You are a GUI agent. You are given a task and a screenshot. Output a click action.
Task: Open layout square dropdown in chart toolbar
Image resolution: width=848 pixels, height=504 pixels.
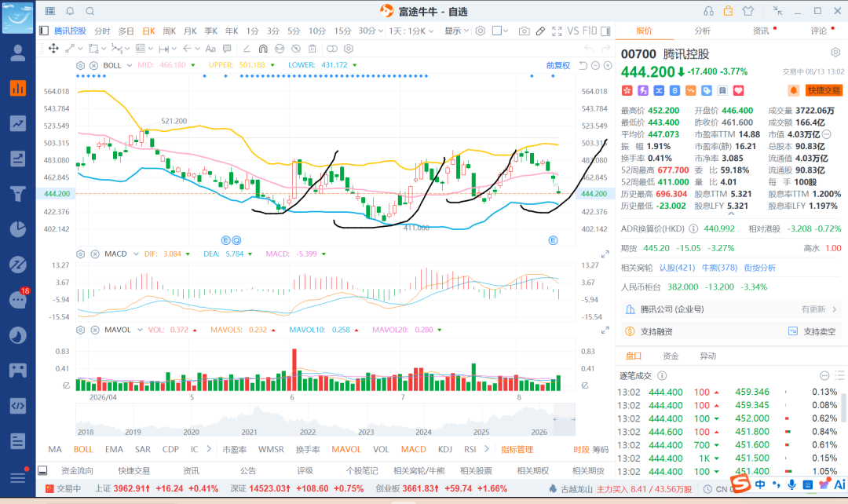(500, 31)
